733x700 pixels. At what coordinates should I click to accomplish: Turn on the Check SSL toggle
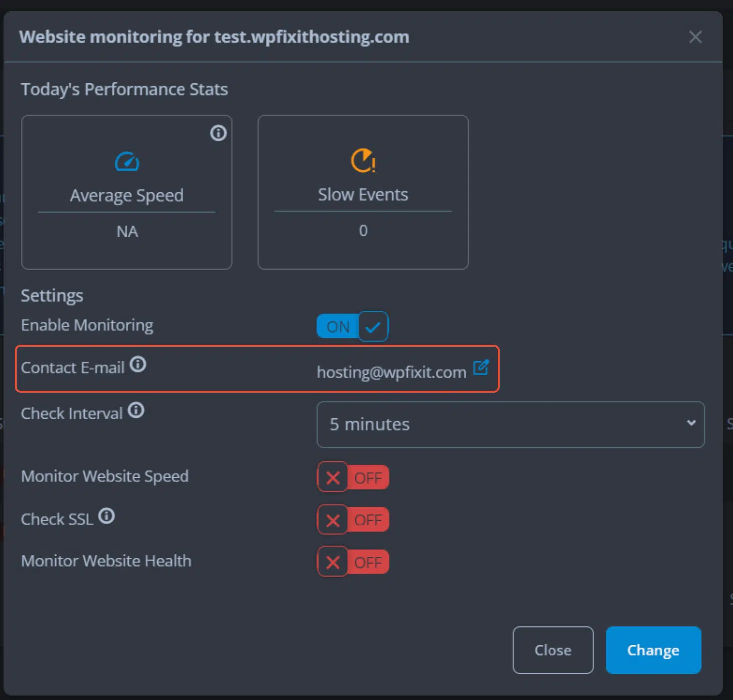pos(353,520)
